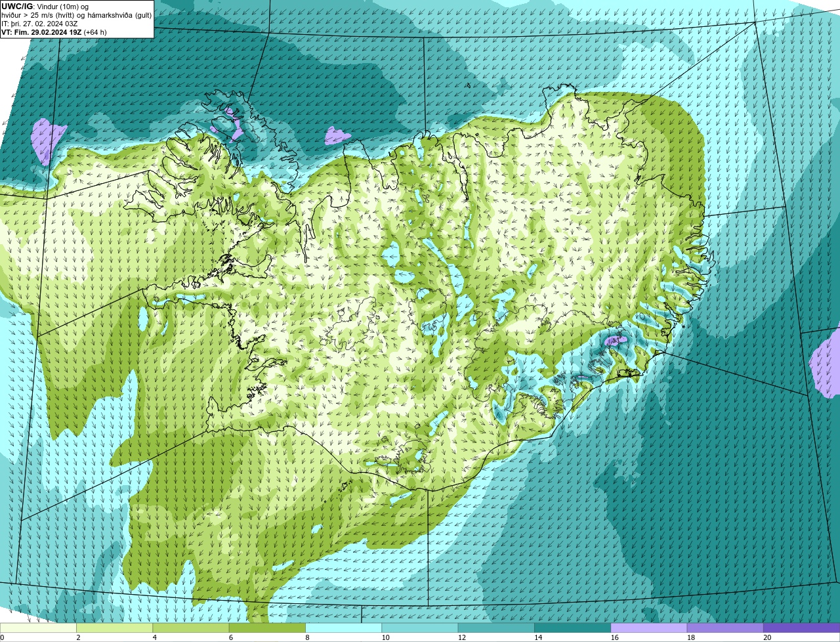This screenshot has height=642, width=840.
Task: Click the 8–10 m/s light cyan legend swatch
Action: click(x=344, y=628)
